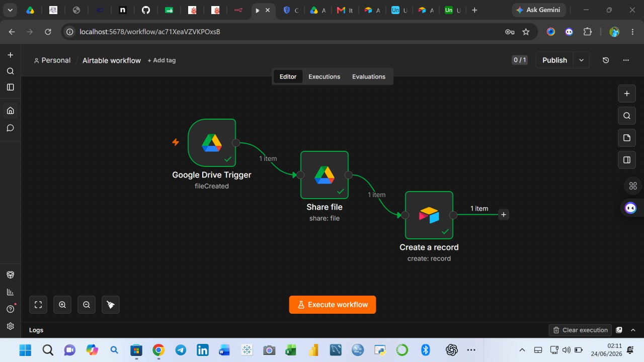Open the canvas search nodes button
The height and width of the screenshot is (362, 644).
626,116
